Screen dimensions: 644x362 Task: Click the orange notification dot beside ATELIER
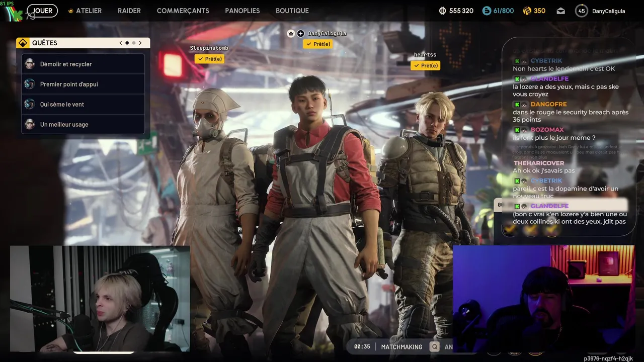(71, 11)
